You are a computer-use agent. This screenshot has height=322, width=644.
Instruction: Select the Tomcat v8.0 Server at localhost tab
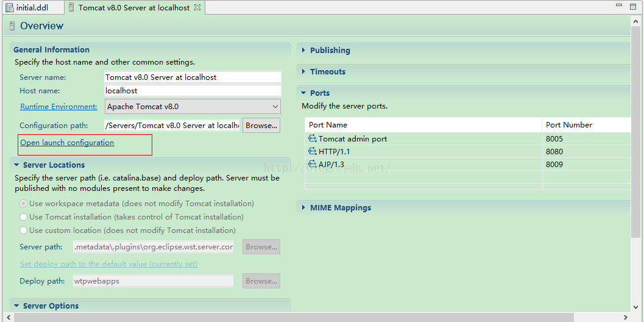(x=134, y=7)
